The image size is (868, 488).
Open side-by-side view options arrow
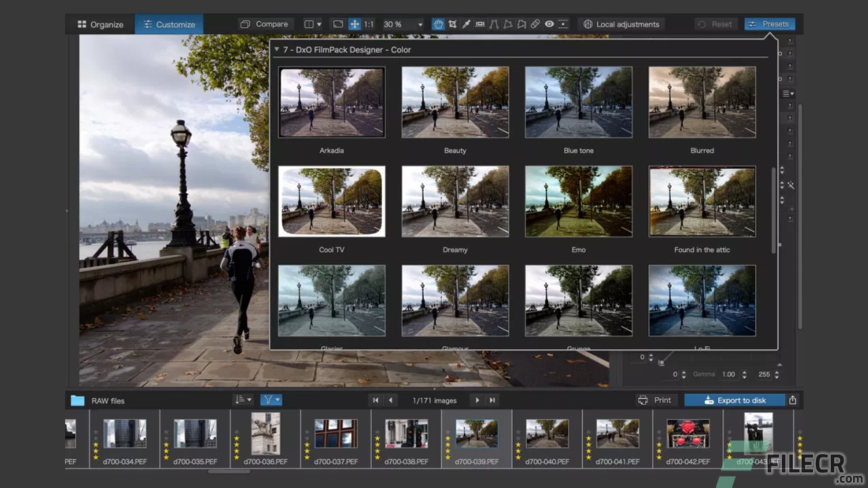[319, 24]
